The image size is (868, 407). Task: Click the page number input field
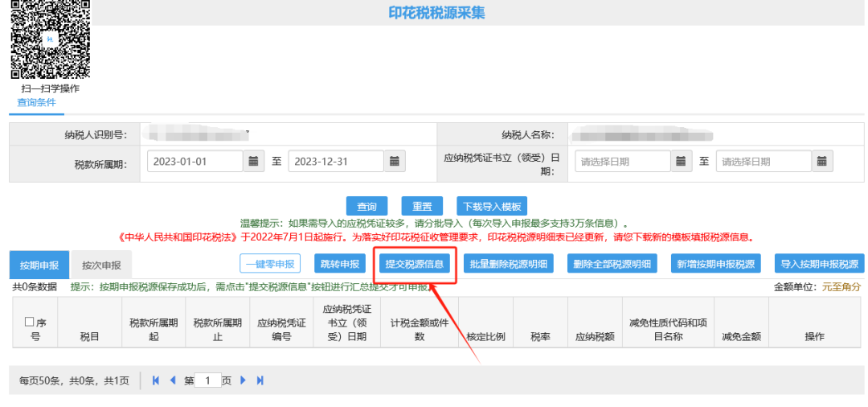(207, 380)
